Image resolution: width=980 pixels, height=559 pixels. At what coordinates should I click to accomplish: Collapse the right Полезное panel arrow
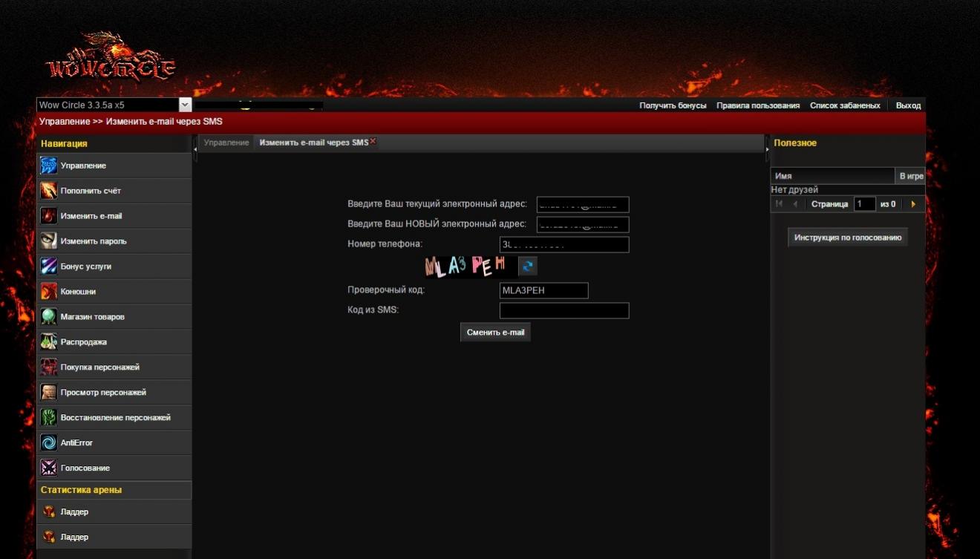pos(768,148)
